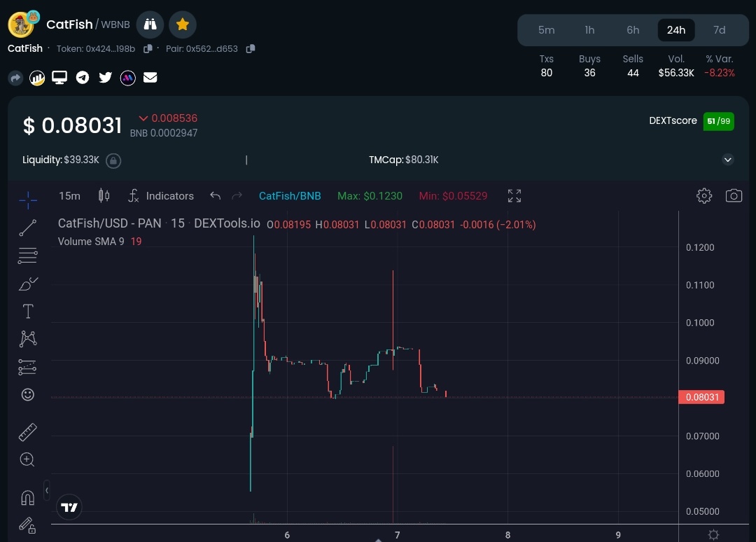
Task: Open the candlestick chart style selector
Action: point(104,196)
